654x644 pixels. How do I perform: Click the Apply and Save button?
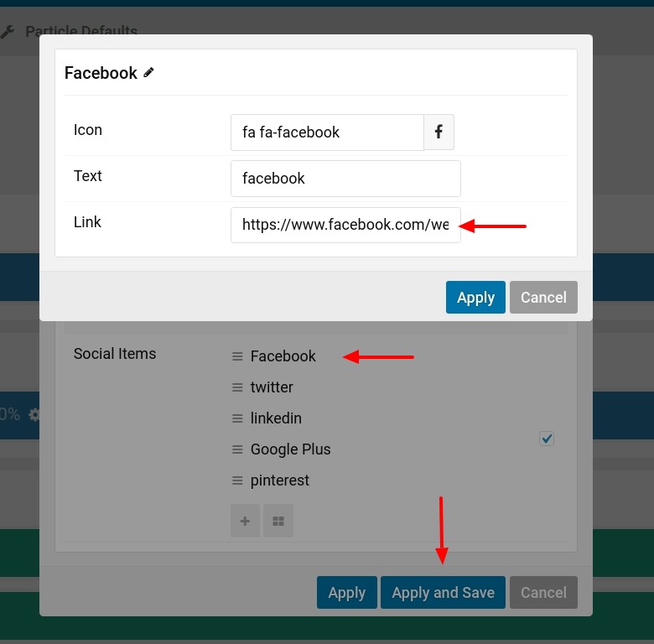point(443,593)
